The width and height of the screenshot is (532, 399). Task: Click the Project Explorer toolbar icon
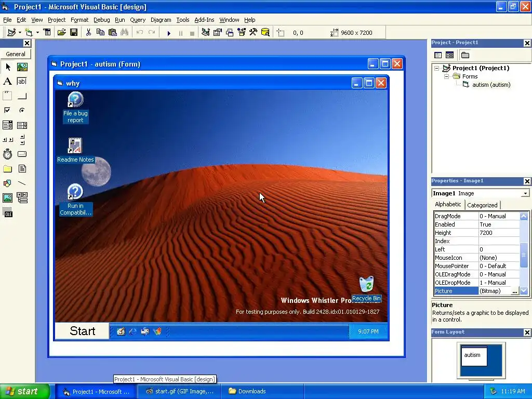206,32
